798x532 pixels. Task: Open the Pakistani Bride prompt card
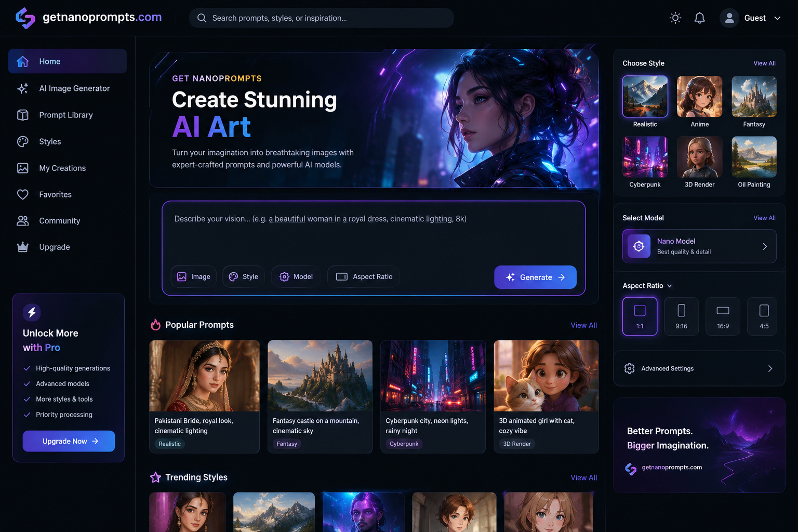tap(204, 397)
